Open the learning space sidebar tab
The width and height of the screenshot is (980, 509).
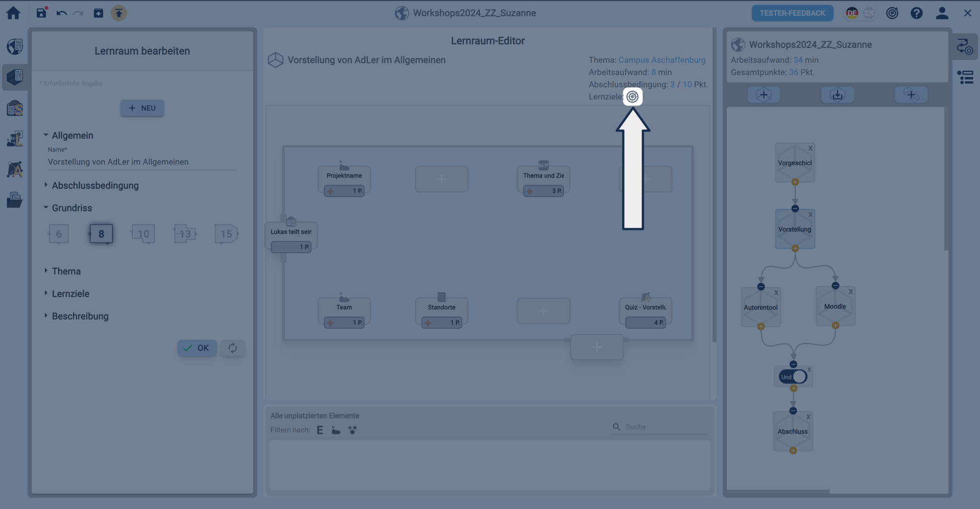point(15,77)
